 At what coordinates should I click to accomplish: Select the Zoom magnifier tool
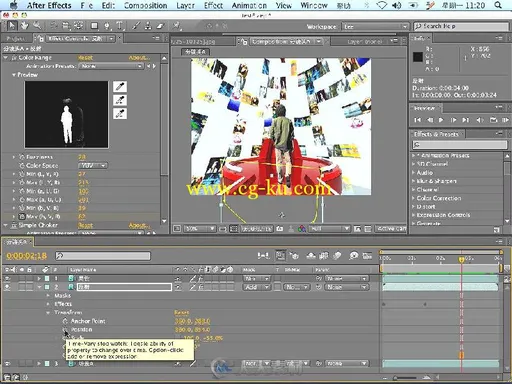pos(37,26)
